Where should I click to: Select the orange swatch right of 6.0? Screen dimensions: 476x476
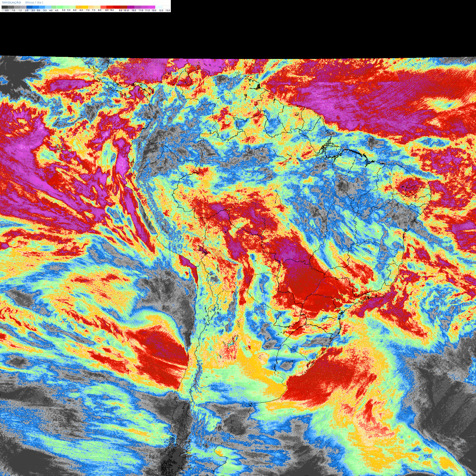pyautogui.click(x=79, y=7)
